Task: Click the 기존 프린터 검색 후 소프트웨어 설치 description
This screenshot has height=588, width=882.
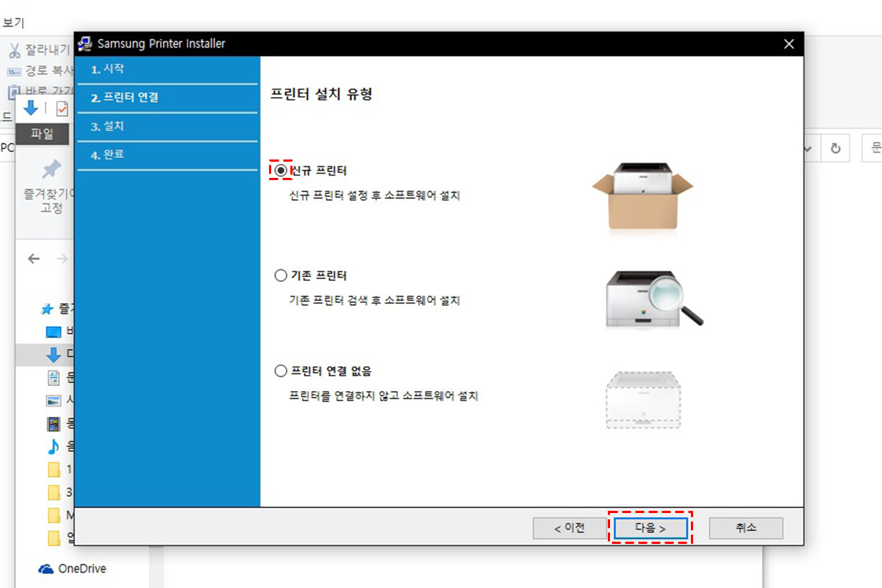Action: 375,301
